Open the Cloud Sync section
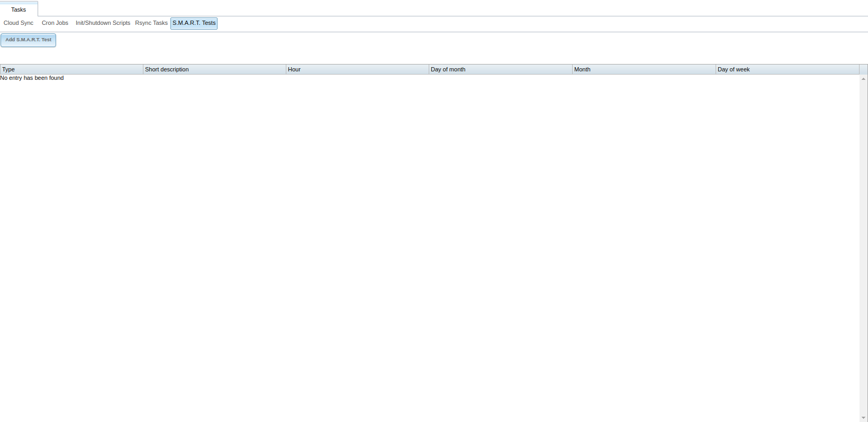Viewport: 868px width, 422px height. pyautogui.click(x=19, y=23)
